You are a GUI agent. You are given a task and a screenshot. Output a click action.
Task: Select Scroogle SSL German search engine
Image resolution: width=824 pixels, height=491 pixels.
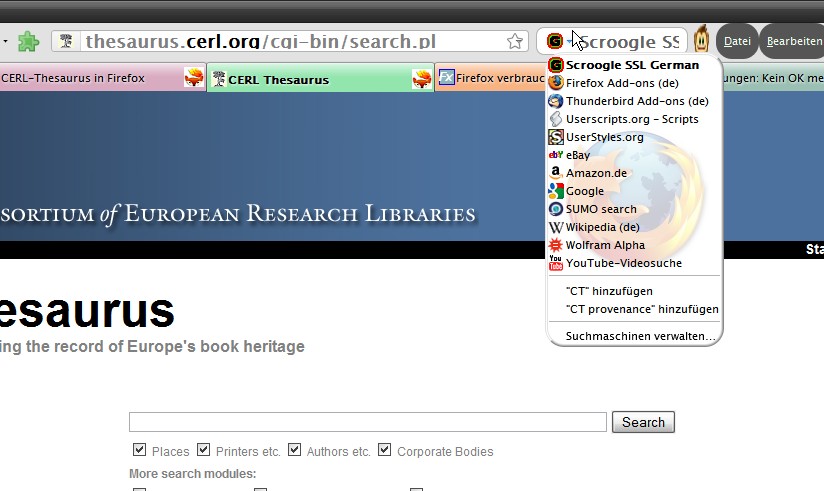[634, 65]
